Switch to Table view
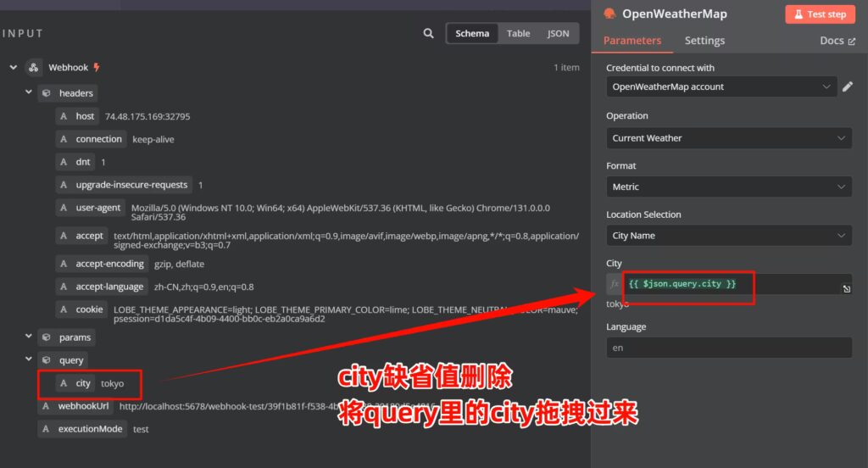This screenshot has height=468, width=868. click(x=518, y=33)
